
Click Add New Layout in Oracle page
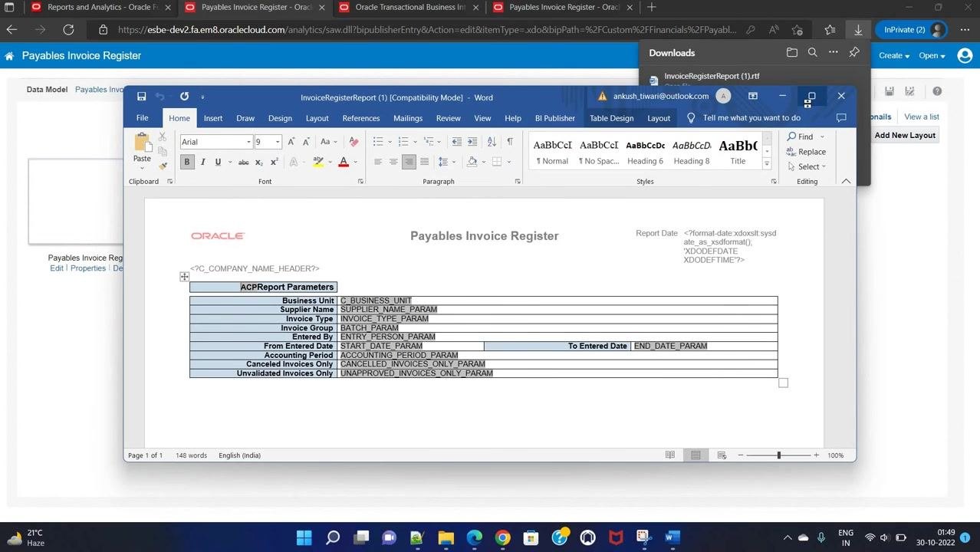tap(905, 135)
